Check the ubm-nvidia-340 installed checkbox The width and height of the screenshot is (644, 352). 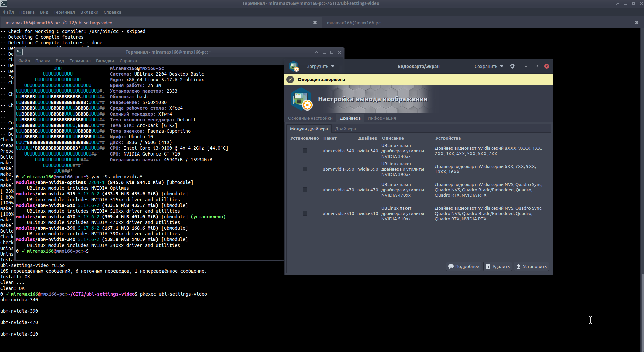pos(305,151)
